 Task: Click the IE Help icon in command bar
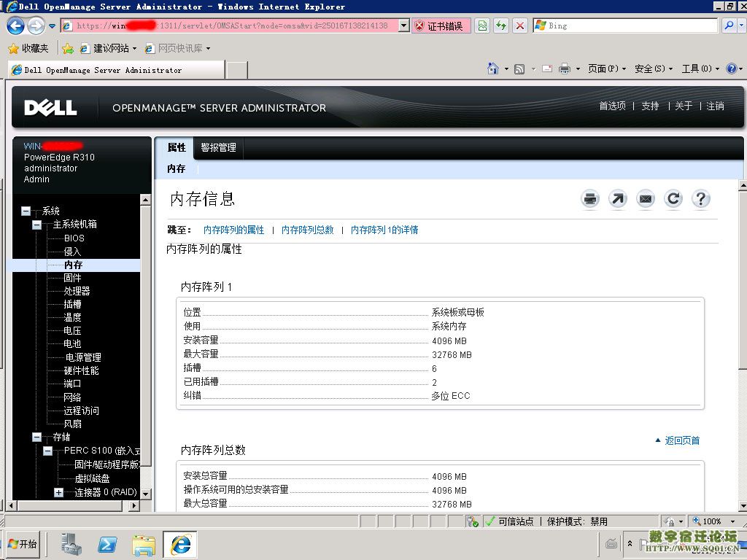point(731,69)
